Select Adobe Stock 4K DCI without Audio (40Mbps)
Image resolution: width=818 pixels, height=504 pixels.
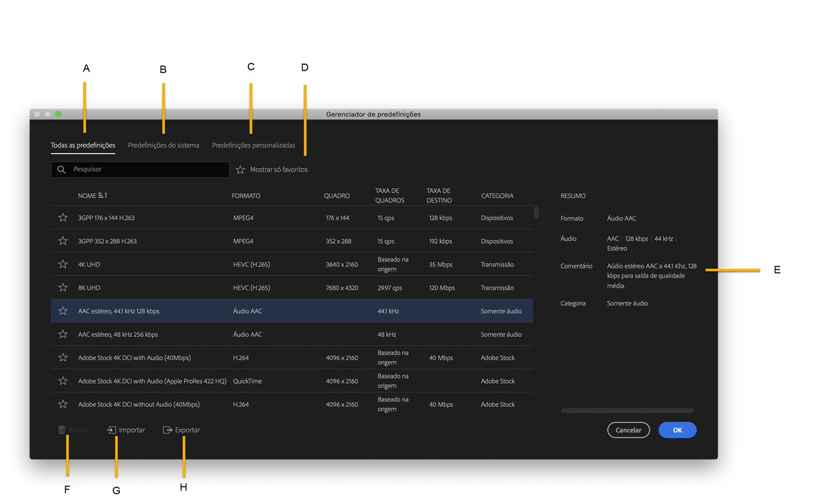tap(139, 404)
